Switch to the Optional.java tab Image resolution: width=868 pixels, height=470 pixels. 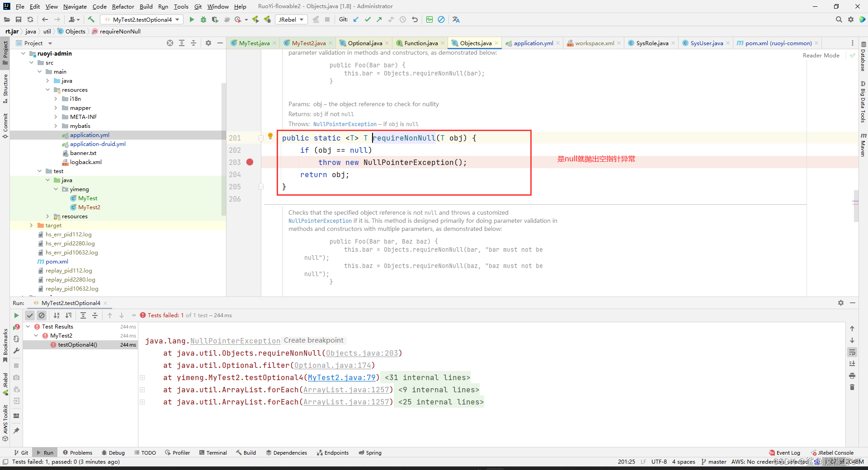[x=364, y=43]
